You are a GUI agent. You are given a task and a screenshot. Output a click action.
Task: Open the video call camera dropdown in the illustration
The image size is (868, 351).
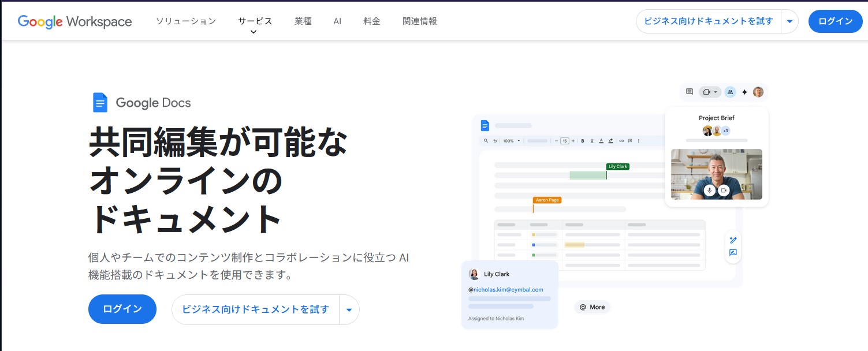(x=710, y=92)
